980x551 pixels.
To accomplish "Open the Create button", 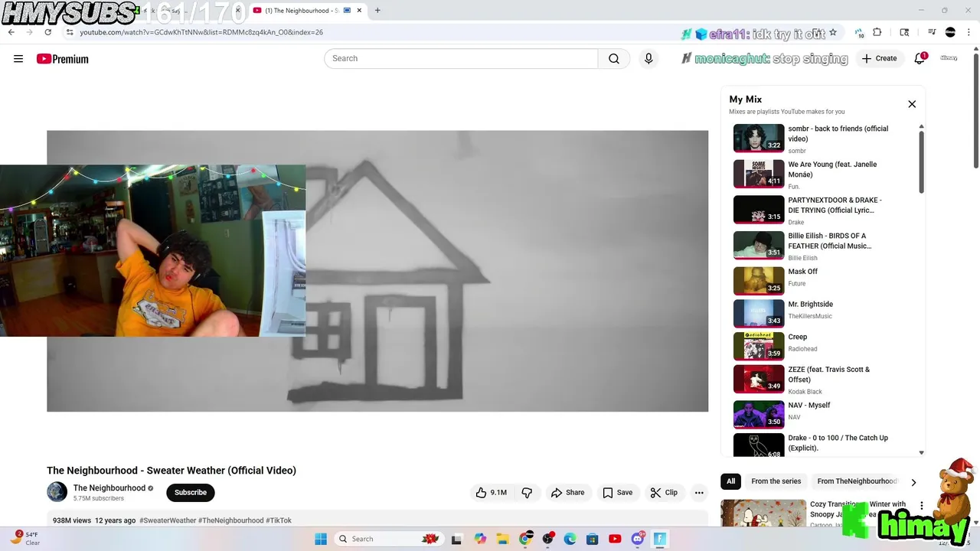I will point(879,58).
